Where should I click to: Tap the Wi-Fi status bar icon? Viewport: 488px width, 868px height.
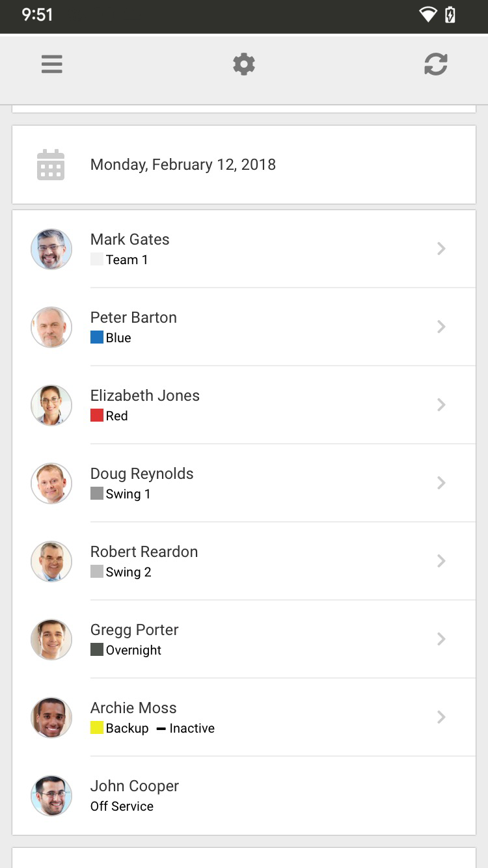427,14
